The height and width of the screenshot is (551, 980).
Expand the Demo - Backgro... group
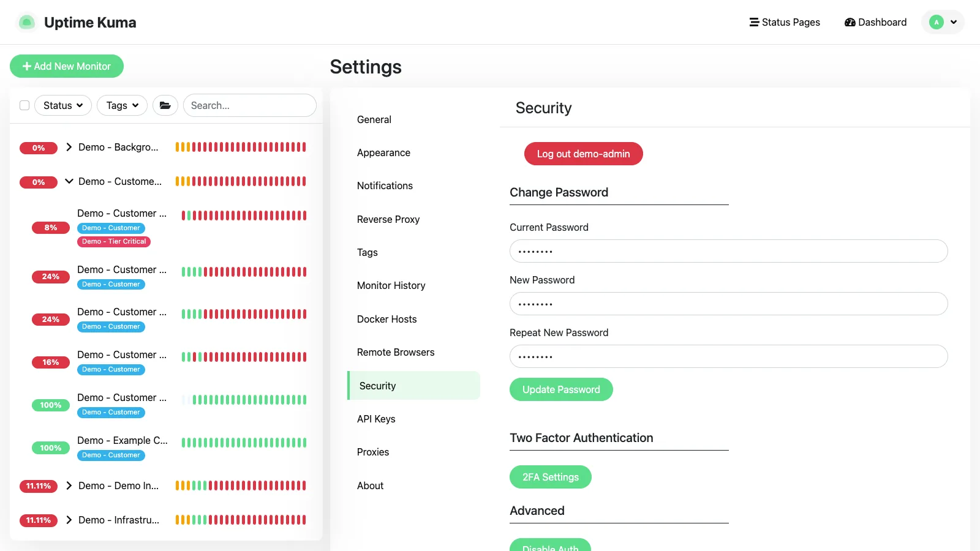69,147
